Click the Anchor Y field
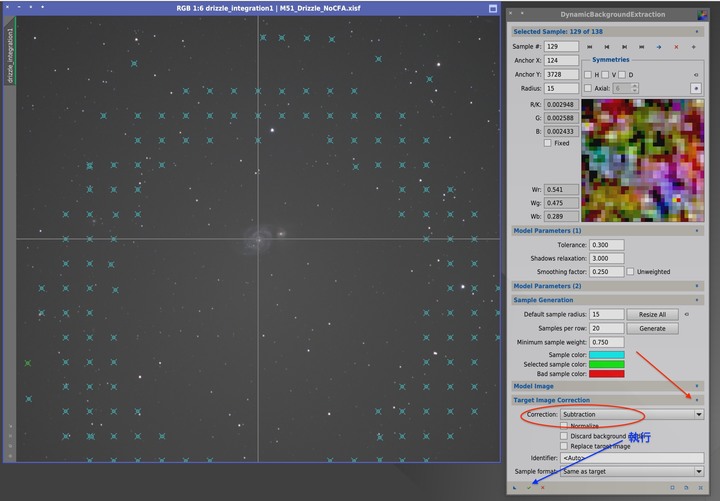The height and width of the screenshot is (501, 720). pyautogui.click(x=561, y=74)
